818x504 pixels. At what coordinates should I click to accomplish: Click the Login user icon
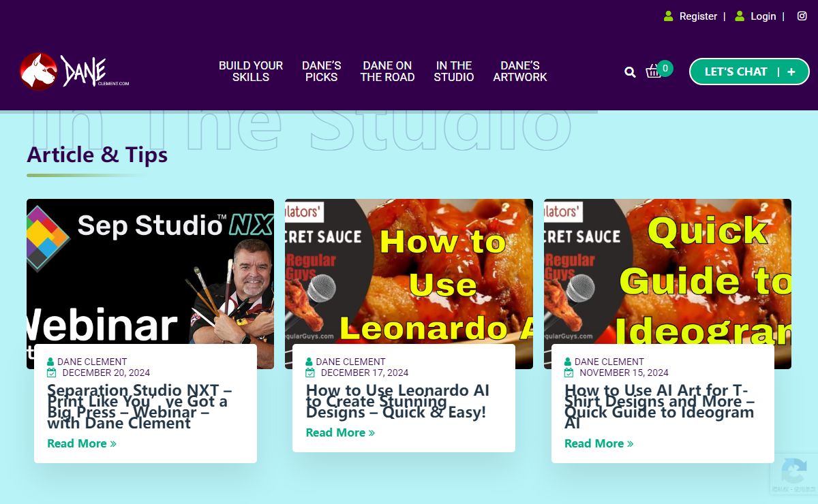pos(740,16)
